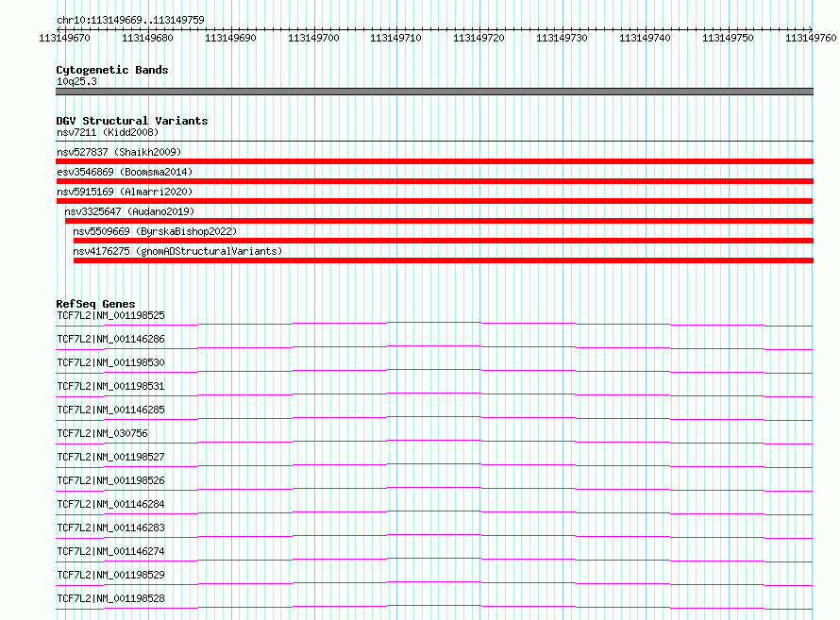This screenshot has width=840, height=620.
Task: Click the red bar for nsv5915169
Action: coord(434,201)
